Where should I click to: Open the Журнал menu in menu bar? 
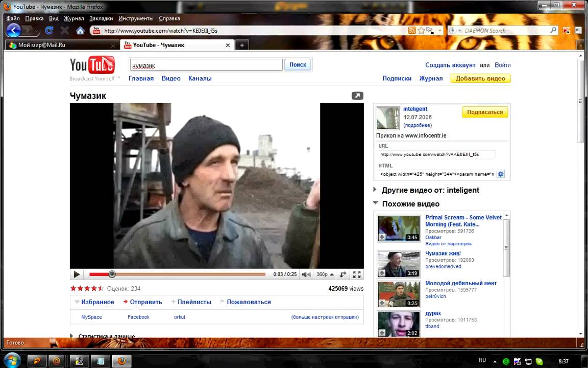[x=74, y=18]
